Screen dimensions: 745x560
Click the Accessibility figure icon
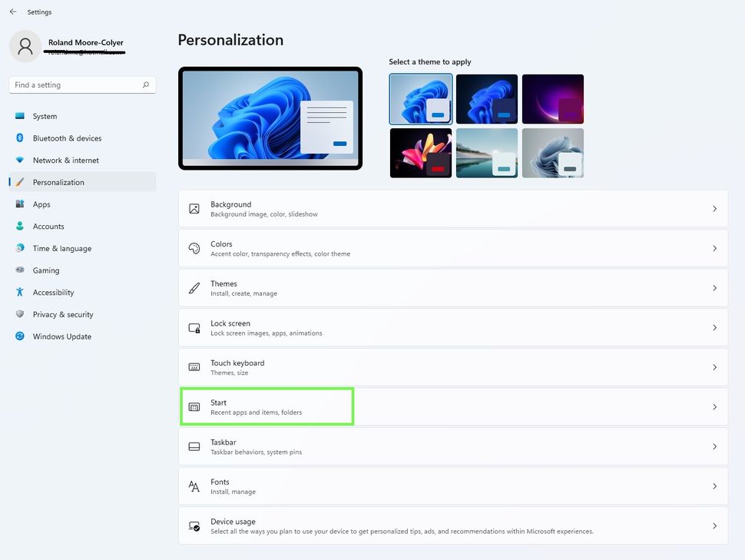20,293
